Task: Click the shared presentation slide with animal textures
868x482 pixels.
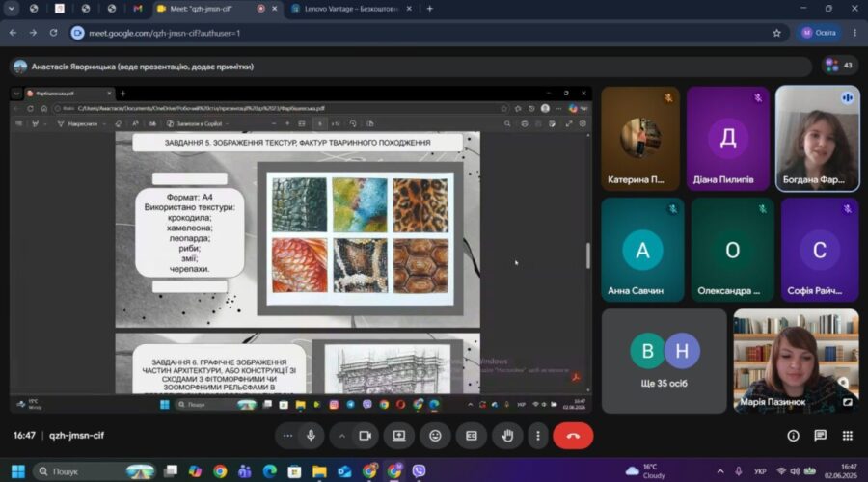Action: click(297, 229)
